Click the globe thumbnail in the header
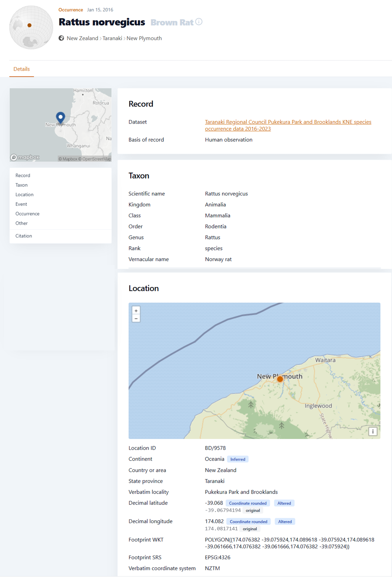This screenshot has width=392, height=579. tap(31, 27)
